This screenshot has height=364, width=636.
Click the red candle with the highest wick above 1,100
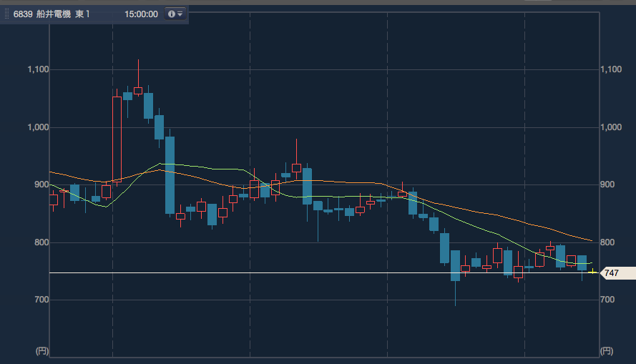(x=138, y=91)
